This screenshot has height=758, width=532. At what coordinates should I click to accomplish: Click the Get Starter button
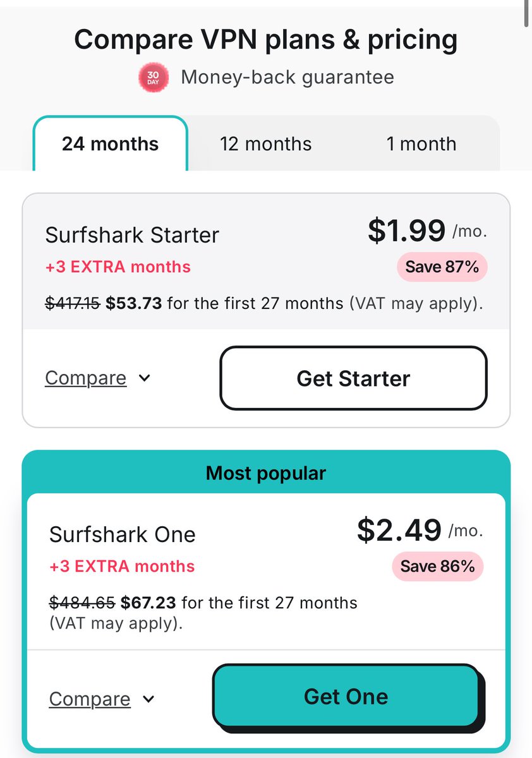click(x=354, y=378)
